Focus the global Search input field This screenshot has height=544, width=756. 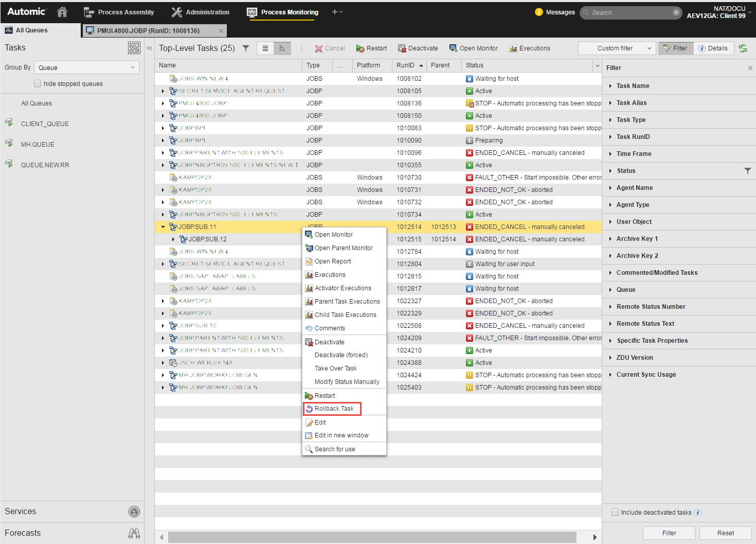pyautogui.click(x=632, y=12)
